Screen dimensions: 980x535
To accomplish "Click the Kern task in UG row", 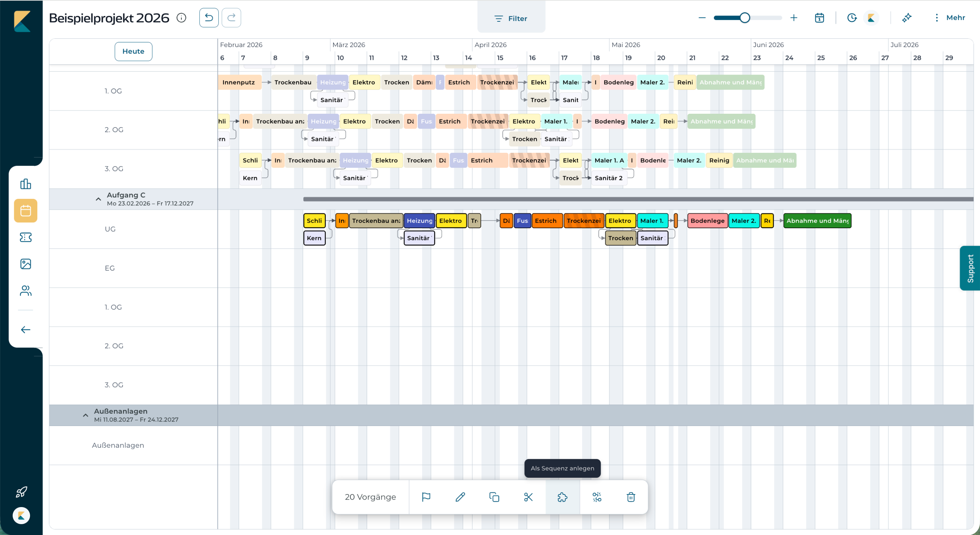I will coord(314,238).
